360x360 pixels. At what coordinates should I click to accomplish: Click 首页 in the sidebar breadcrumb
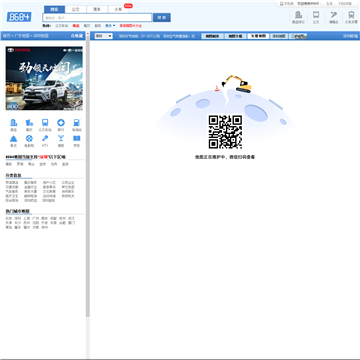[x=7, y=36]
